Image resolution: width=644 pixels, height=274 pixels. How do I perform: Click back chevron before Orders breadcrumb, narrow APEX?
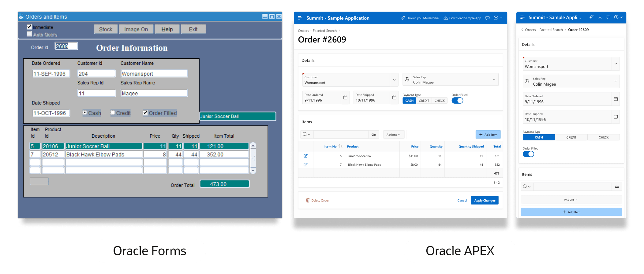click(x=522, y=30)
